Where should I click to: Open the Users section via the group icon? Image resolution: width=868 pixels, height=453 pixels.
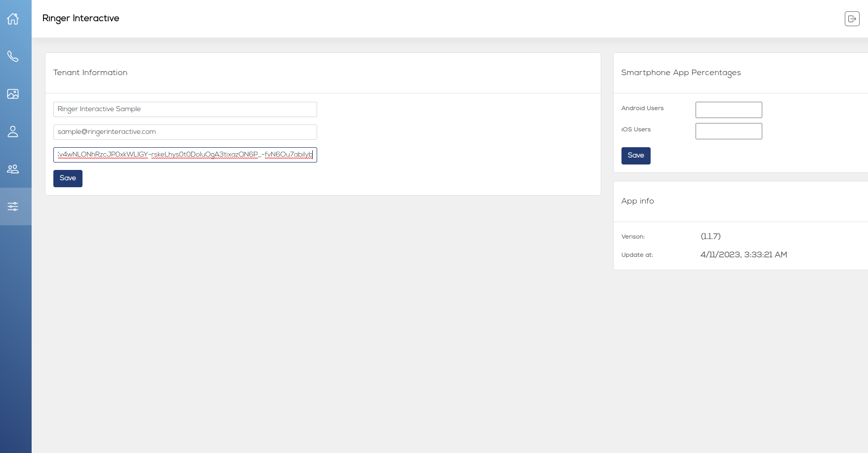(x=12, y=168)
